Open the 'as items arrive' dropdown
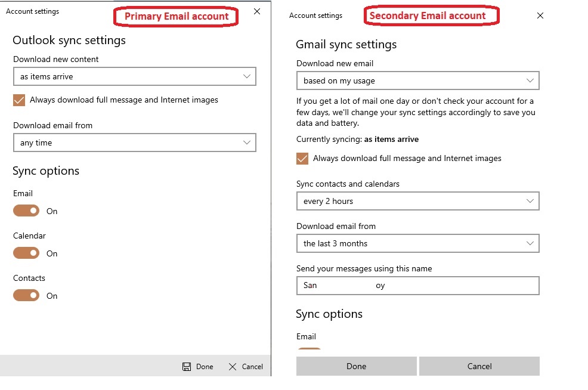 click(134, 76)
